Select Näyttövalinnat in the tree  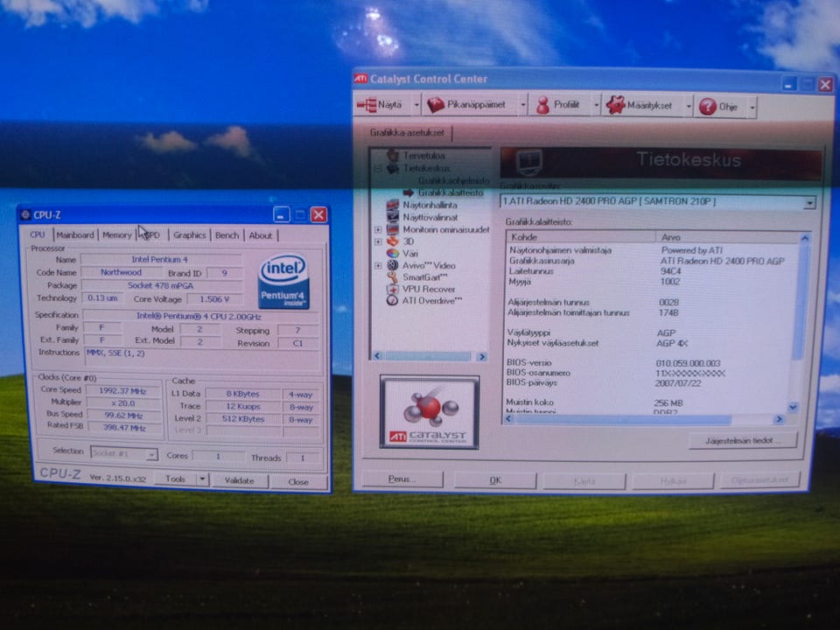pos(430,217)
